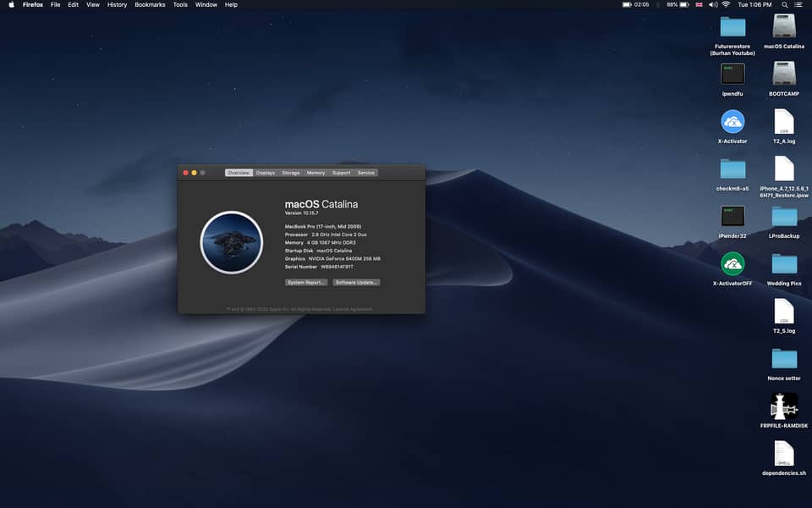Screen dimensions: 812x508
Task: Open the volume control in menu bar
Action: [x=712, y=5]
